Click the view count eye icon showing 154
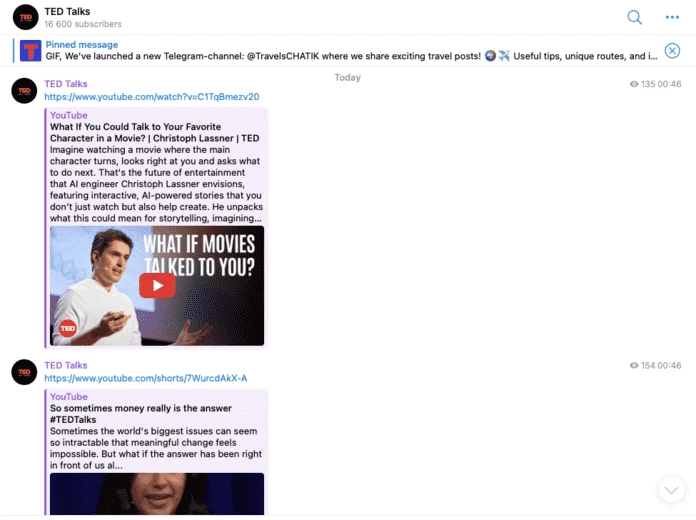Viewport: 696px width, 520px height. click(634, 366)
